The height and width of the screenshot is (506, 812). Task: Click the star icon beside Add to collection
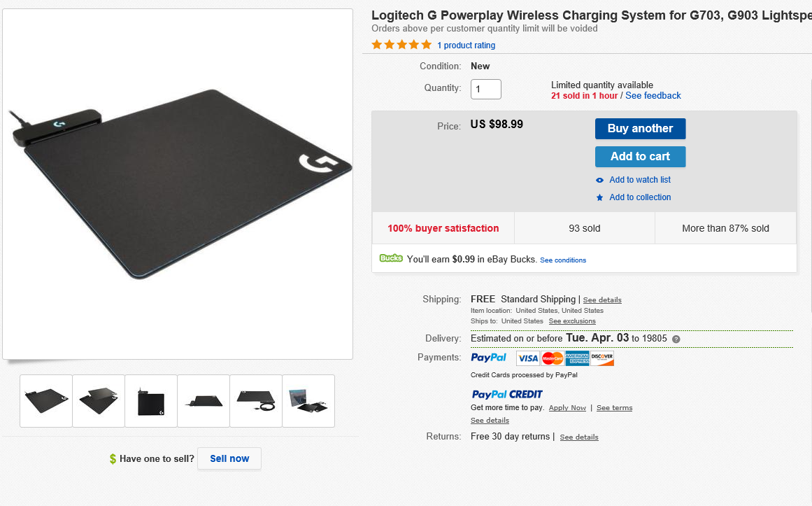tap(599, 198)
